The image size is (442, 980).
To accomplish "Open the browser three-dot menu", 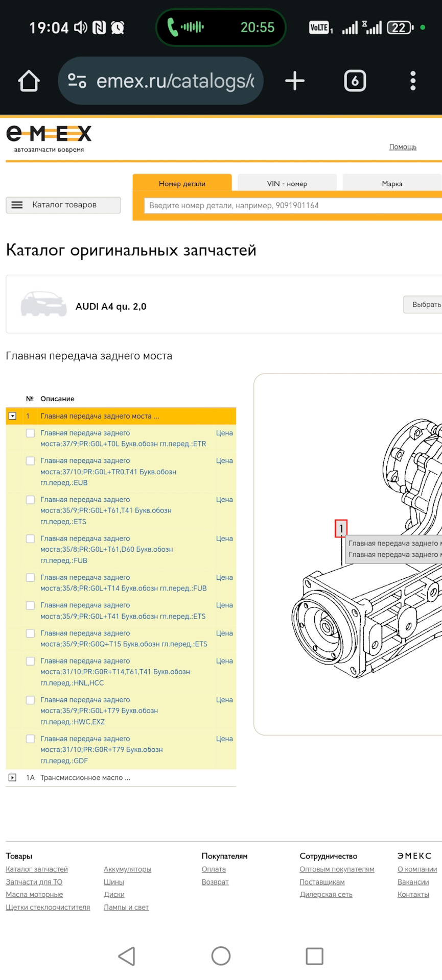I will click(x=413, y=81).
